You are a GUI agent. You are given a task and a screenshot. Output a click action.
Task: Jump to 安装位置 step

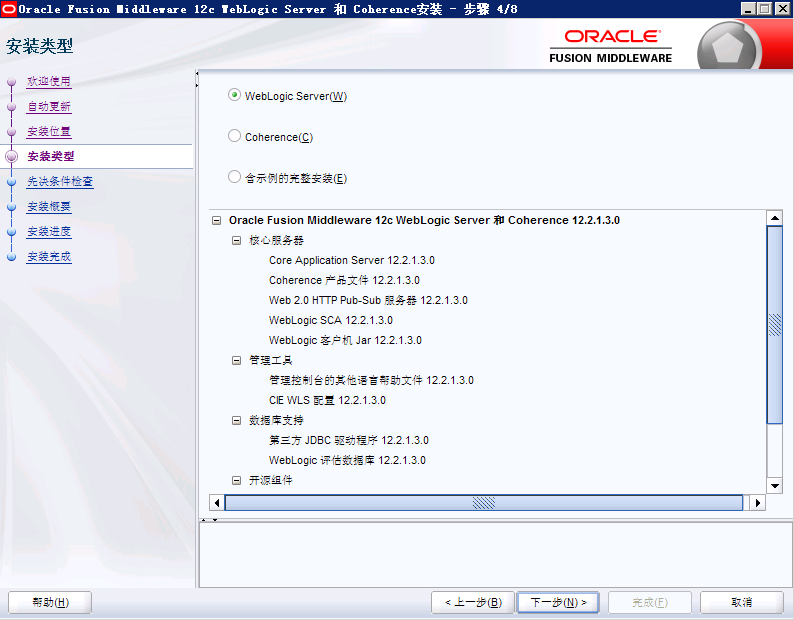click(x=49, y=131)
